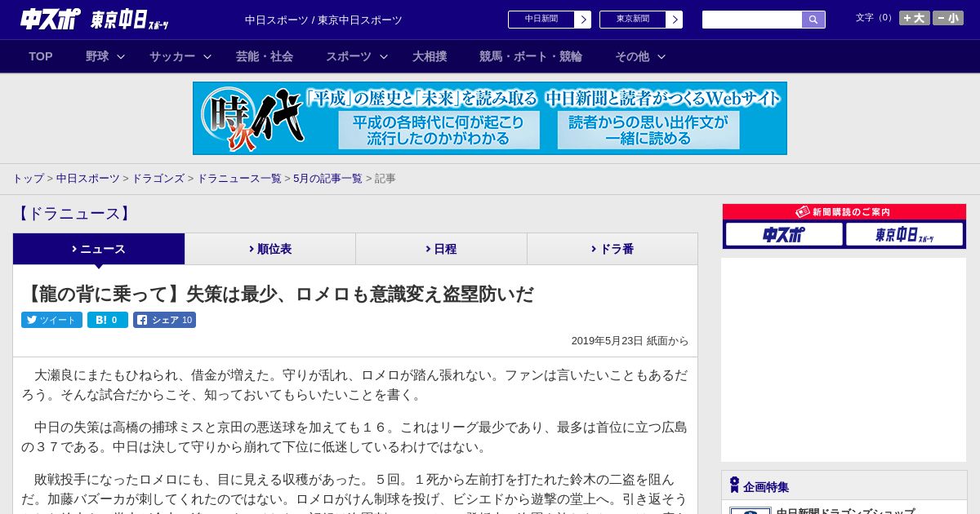Screen dimensions: 980x514
Task: Click article headline 【龍の背に乗って】失策は最少
Action: [278, 294]
